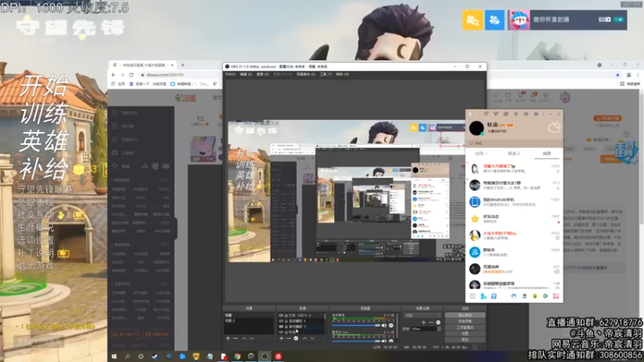Open the scene transition type dropdown

tap(422, 315)
